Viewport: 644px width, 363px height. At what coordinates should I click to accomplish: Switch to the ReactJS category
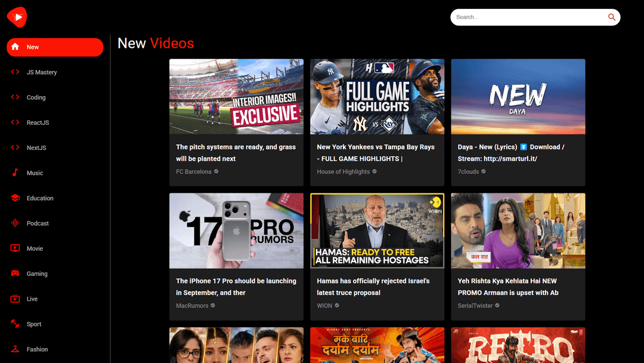point(38,122)
